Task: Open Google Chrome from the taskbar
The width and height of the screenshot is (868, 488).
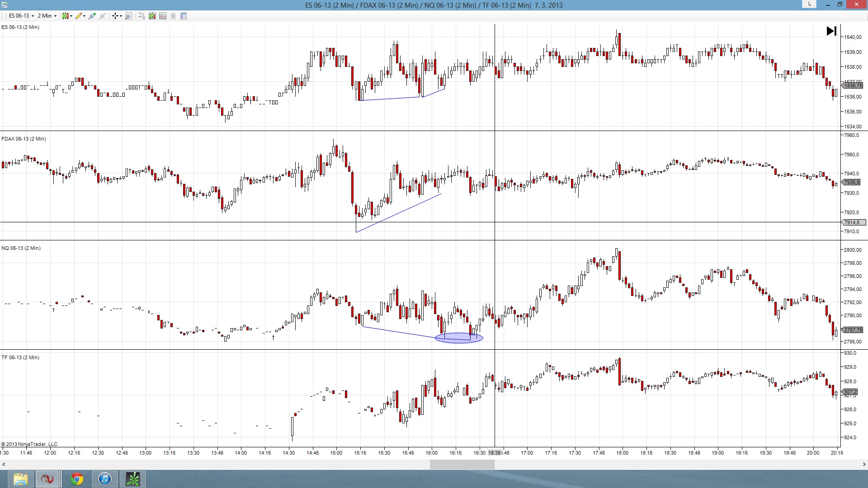Action: click(x=76, y=479)
